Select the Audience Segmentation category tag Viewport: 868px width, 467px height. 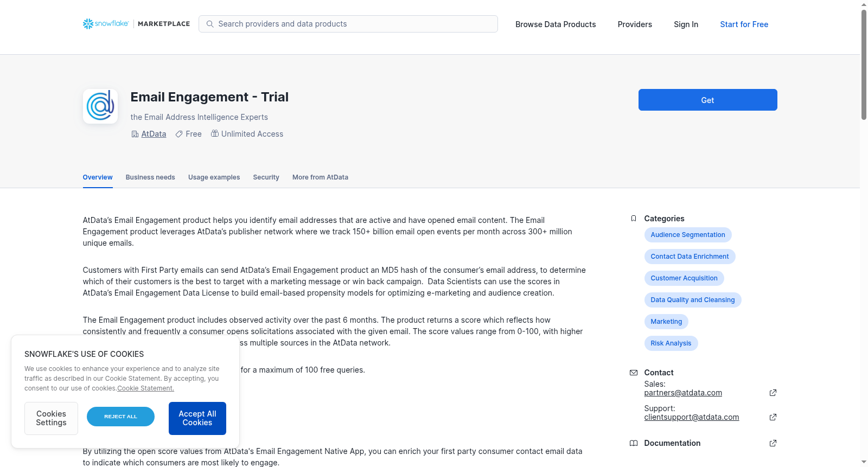tap(688, 235)
